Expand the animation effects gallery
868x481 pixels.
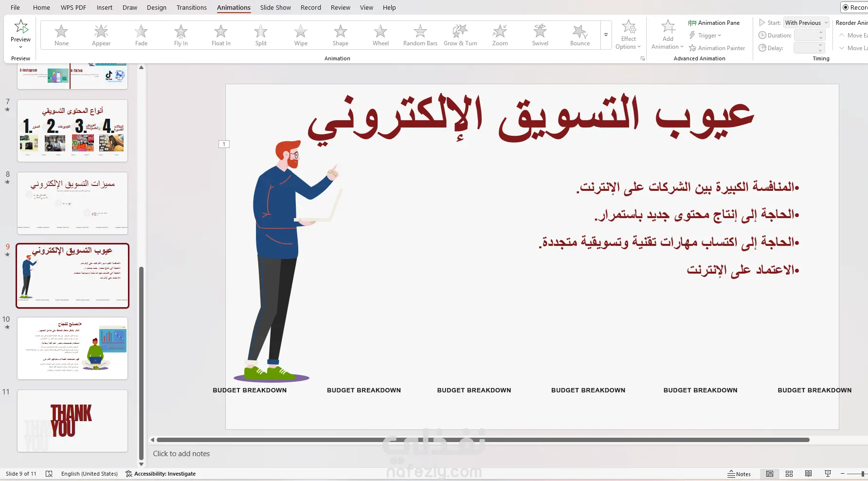(x=606, y=35)
